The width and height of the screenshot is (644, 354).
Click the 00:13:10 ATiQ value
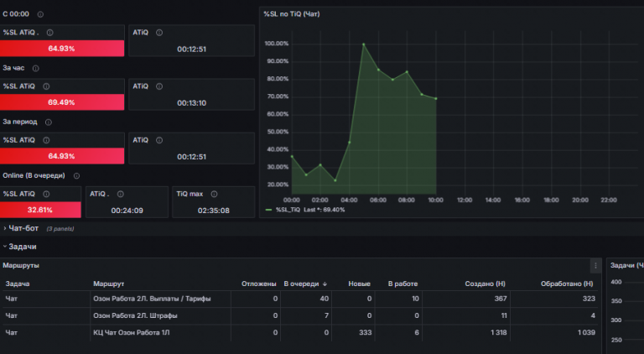click(x=191, y=103)
